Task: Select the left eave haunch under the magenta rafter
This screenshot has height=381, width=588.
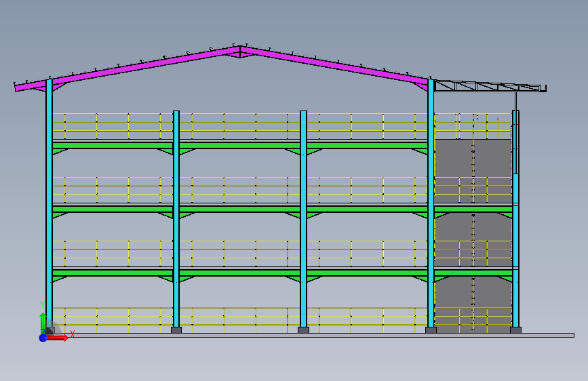Action: coord(59,87)
